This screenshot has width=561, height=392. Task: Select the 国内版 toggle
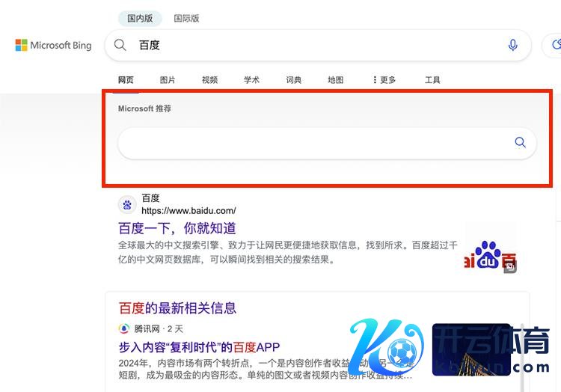point(141,18)
